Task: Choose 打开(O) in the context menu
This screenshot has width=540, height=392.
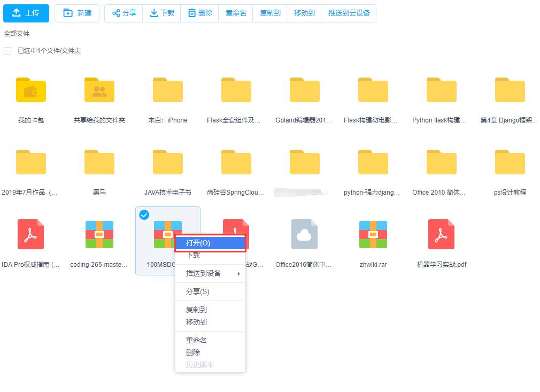Action: click(x=211, y=243)
